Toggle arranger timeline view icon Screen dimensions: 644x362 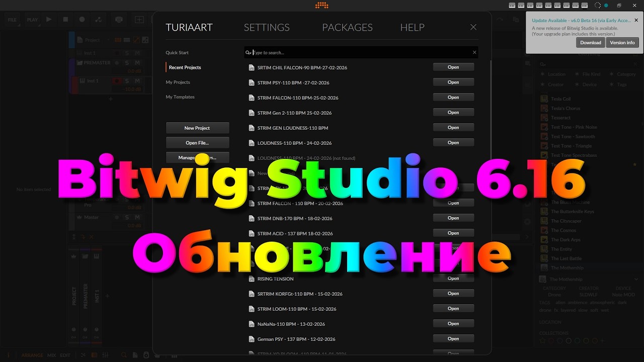pyautogui.click(x=127, y=40)
